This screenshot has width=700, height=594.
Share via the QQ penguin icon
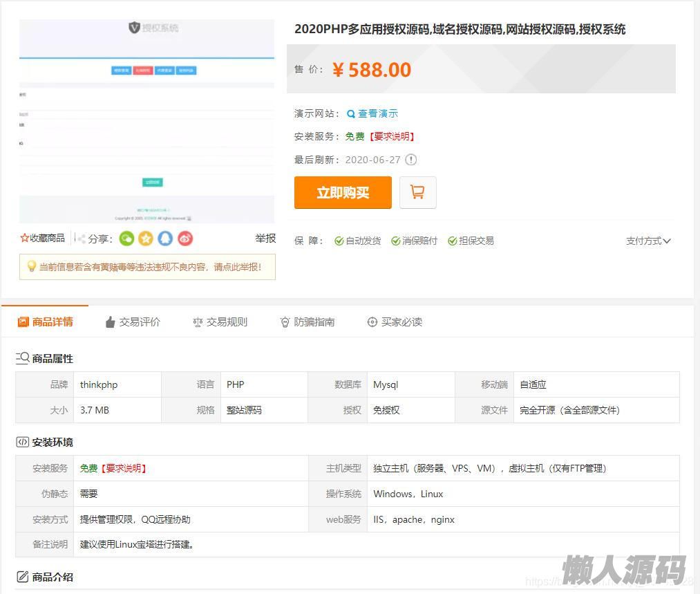point(165,239)
